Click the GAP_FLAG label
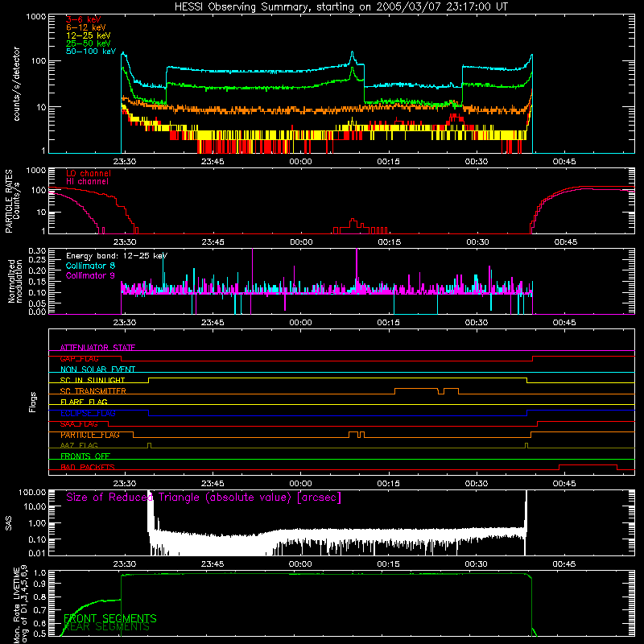The height and width of the screenshot is (644, 644). [79, 358]
